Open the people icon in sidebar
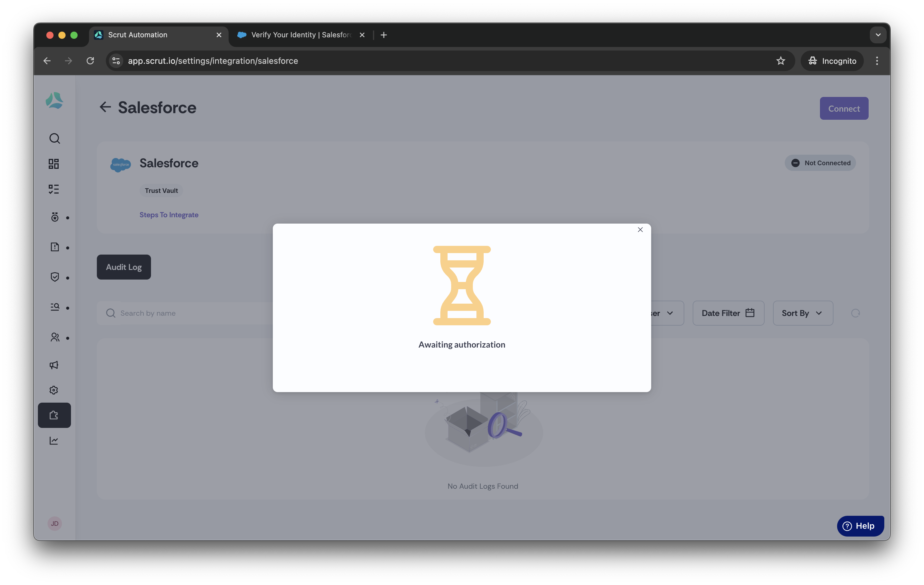The height and width of the screenshot is (585, 924). pyautogui.click(x=55, y=337)
